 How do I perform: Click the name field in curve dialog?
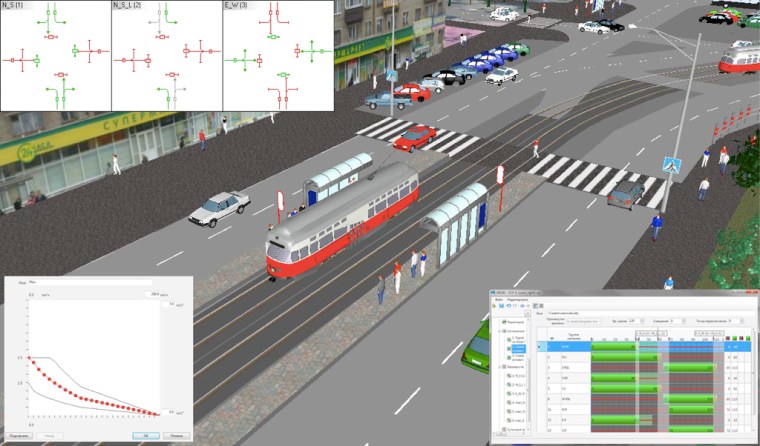click(x=90, y=283)
